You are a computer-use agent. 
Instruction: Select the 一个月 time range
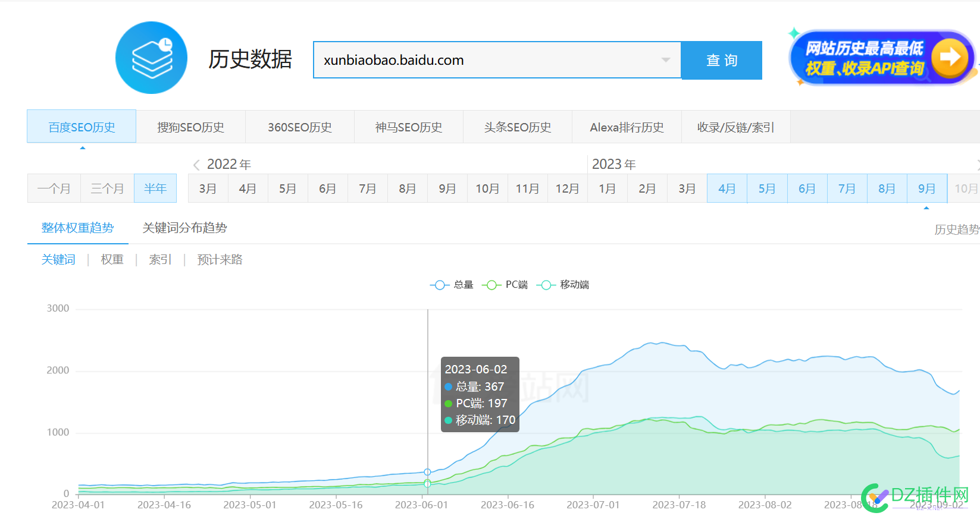coord(54,188)
